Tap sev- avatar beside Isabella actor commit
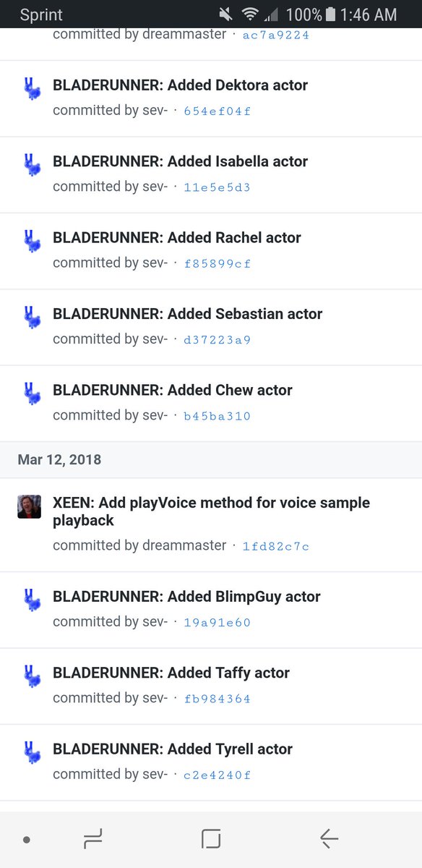The image size is (422, 868). 30,163
